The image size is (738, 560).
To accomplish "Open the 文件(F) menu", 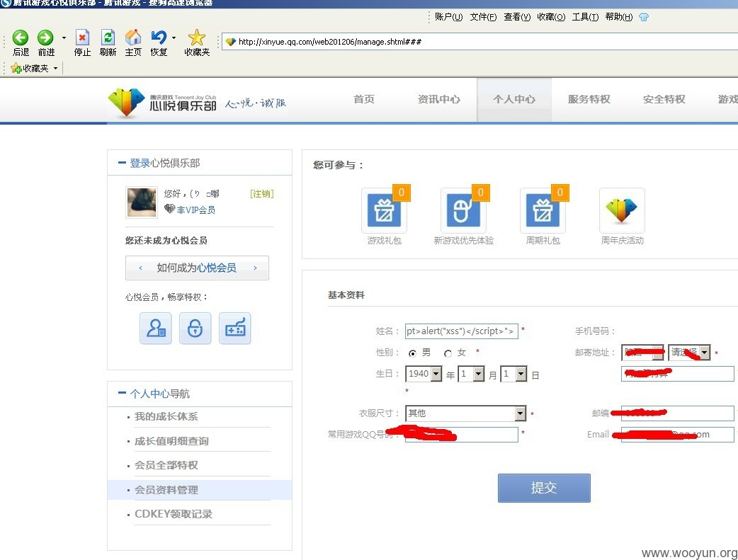I will (x=483, y=17).
